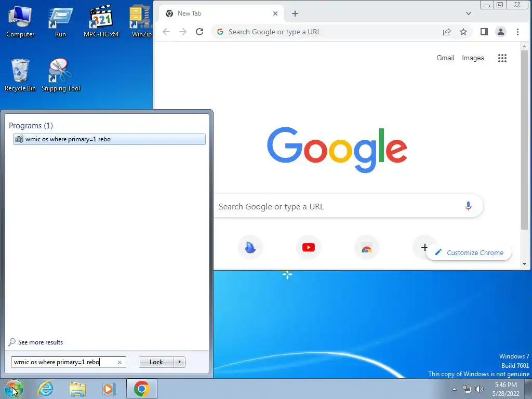The image size is (532, 399).
Task: Click the Windows Start orb
Action: 14,389
